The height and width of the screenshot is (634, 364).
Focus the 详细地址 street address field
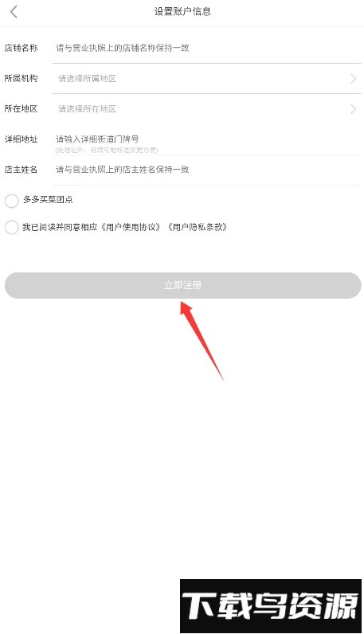(206, 139)
